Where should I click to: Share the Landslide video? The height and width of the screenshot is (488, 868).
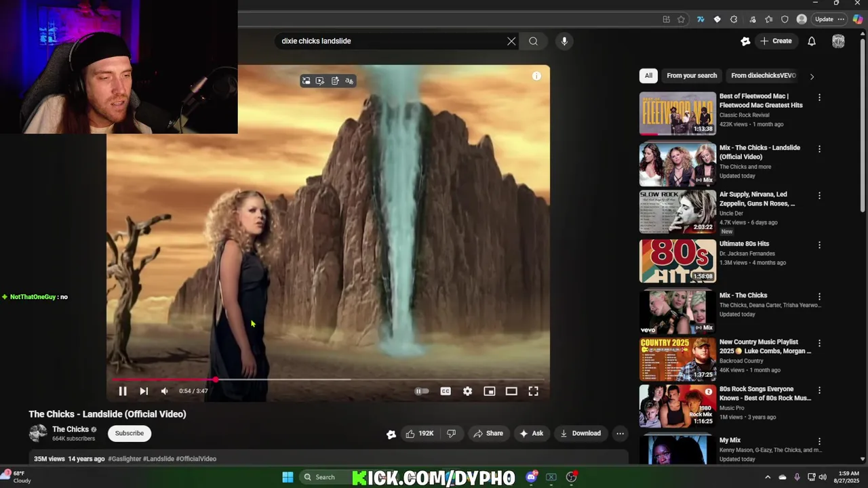click(488, 434)
